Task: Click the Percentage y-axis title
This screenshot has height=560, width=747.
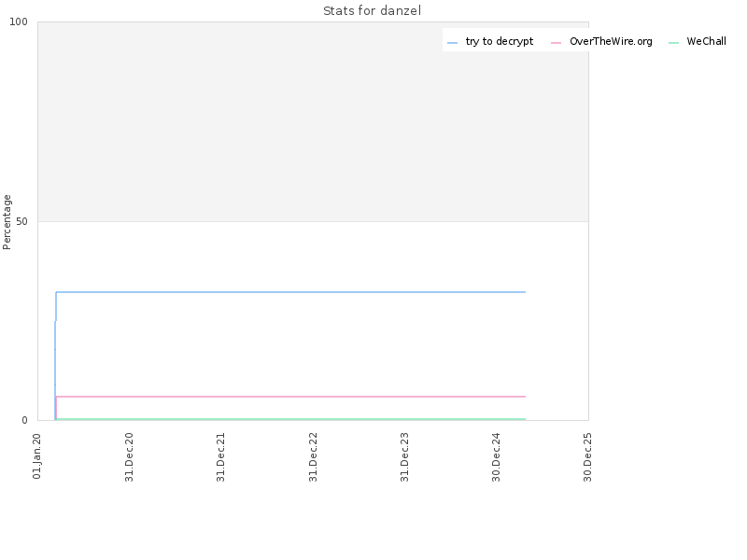Action: (7, 222)
